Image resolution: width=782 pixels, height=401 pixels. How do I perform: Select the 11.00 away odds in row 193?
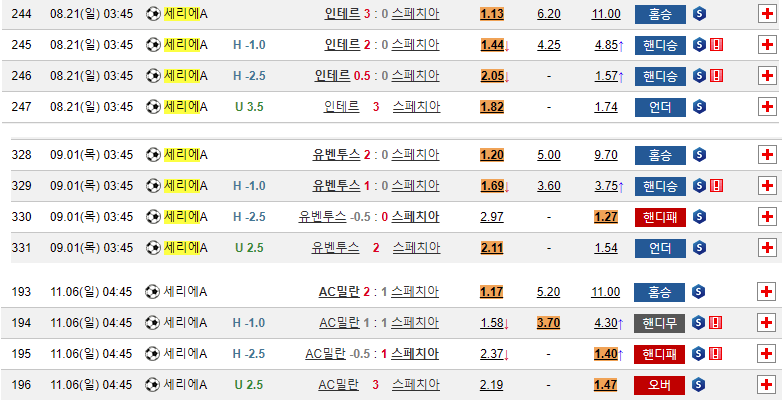(x=605, y=292)
